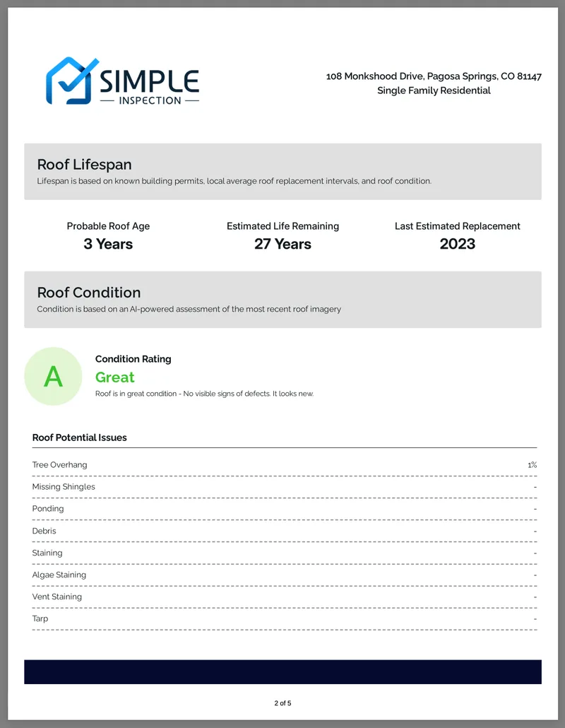Image resolution: width=565 pixels, height=728 pixels.
Task: Click the Single Family Residential text
Action: tap(433, 90)
